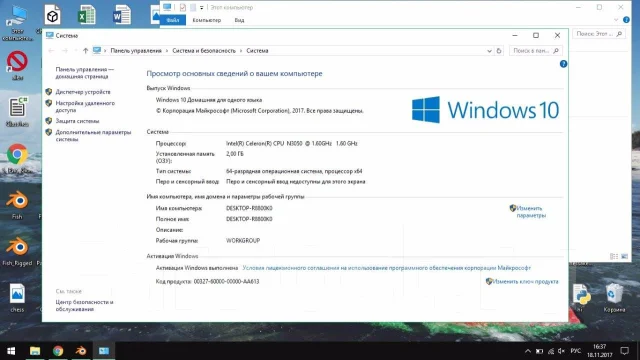
Task: Switch Explorer to large icons view
Action: [624, 256]
